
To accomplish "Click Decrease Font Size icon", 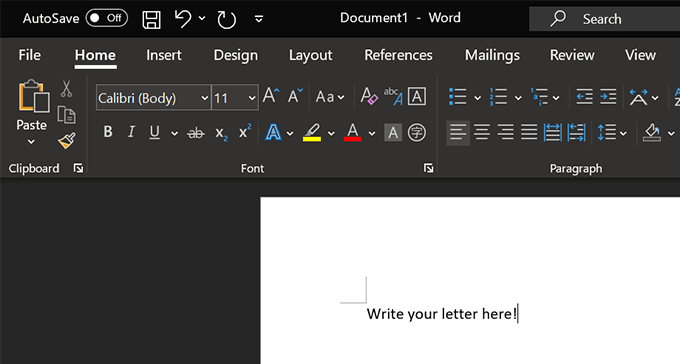I will click(295, 96).
